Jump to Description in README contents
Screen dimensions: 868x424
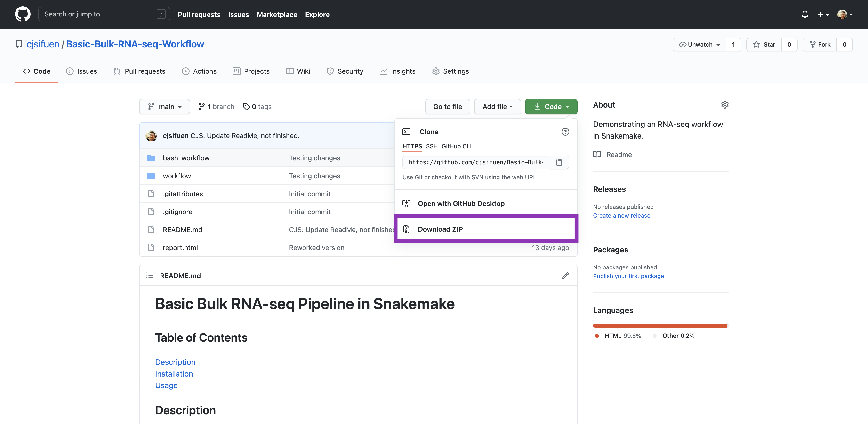pyautogui.click(x=175, y=362)
